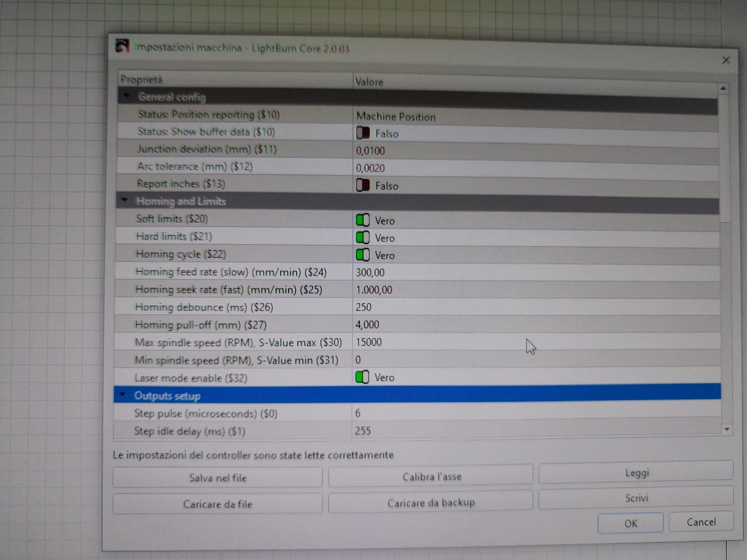Select Position reporting value Machine Position
Viewport: 747px width, 560px height.
[396, 117]
